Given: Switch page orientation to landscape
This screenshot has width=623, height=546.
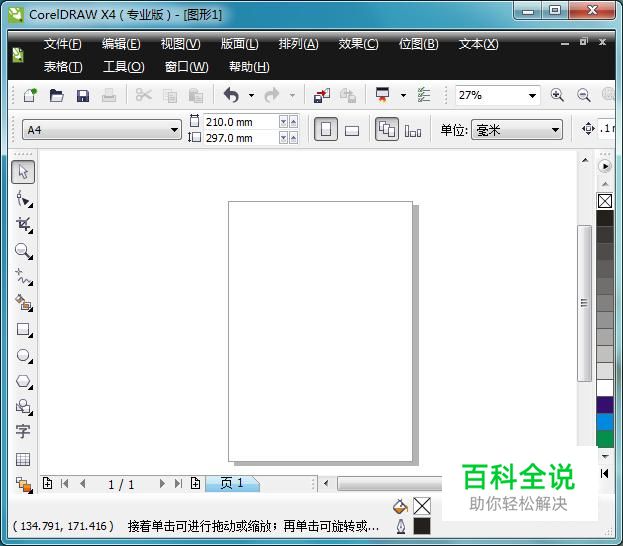Looking at the screenshot, I should [352, 130].
